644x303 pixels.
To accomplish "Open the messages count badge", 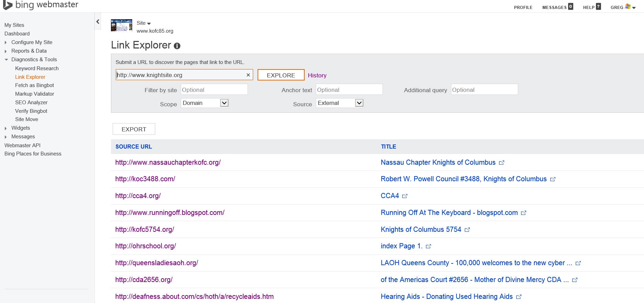I will click(570, 6).
